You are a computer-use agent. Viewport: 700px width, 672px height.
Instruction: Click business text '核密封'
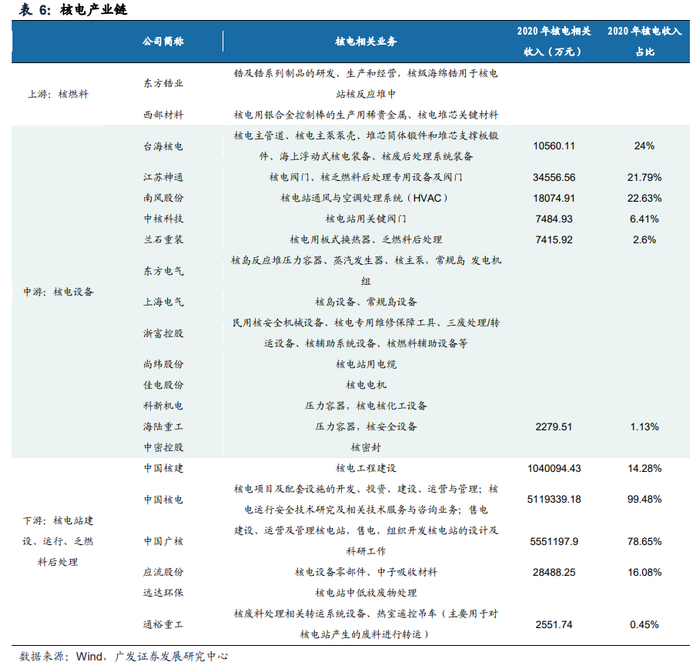pyautogui.click(x=366, y=447)
